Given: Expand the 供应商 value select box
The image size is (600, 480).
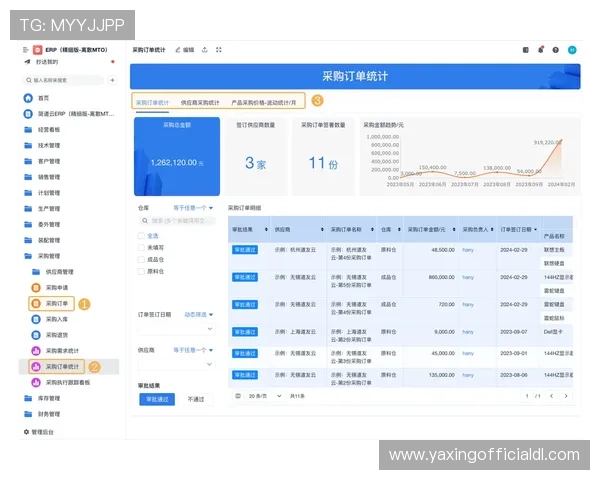Looking at the screenshot, I should 176,364.
